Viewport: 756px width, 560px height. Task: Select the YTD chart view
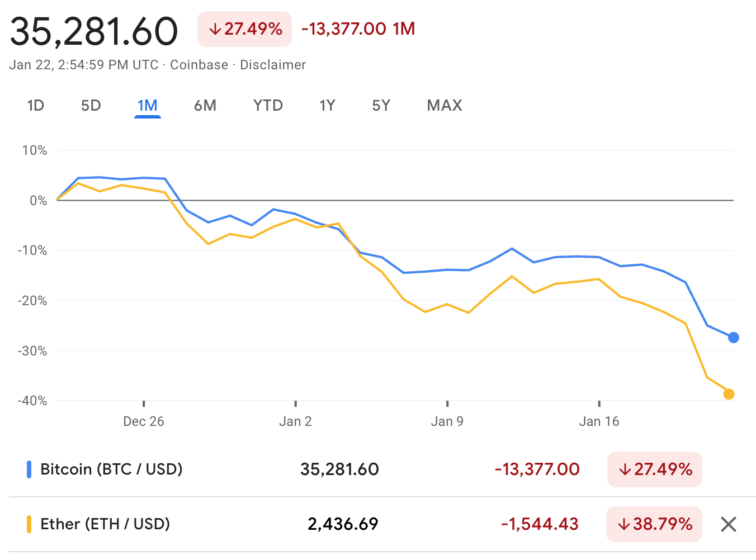[x=268, y=105]
